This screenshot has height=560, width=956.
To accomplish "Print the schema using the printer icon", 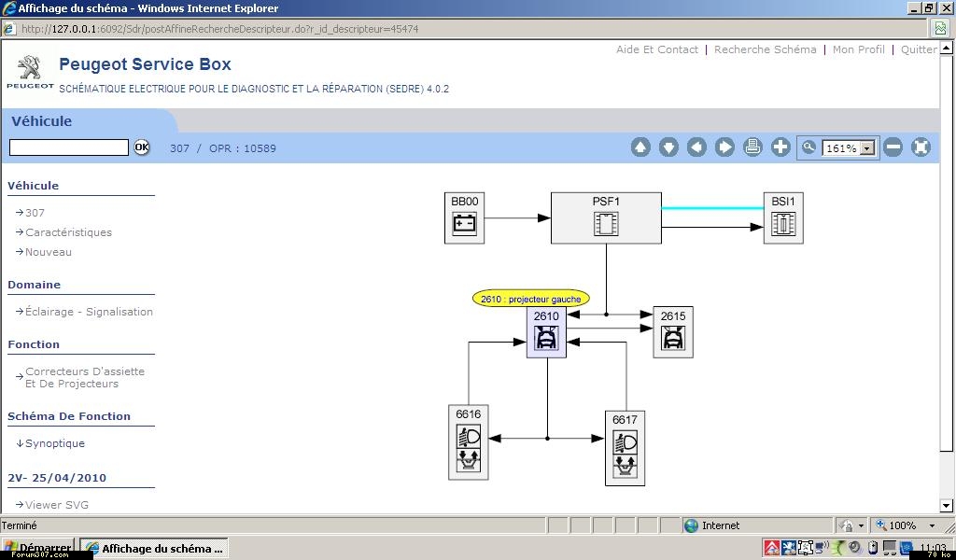I will coord(752,147).
